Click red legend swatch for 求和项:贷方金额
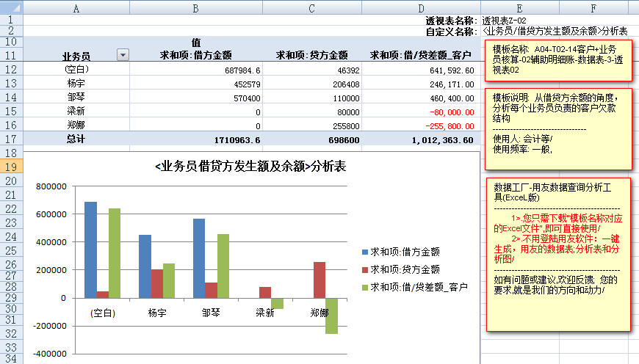 [x=364, y=269]
